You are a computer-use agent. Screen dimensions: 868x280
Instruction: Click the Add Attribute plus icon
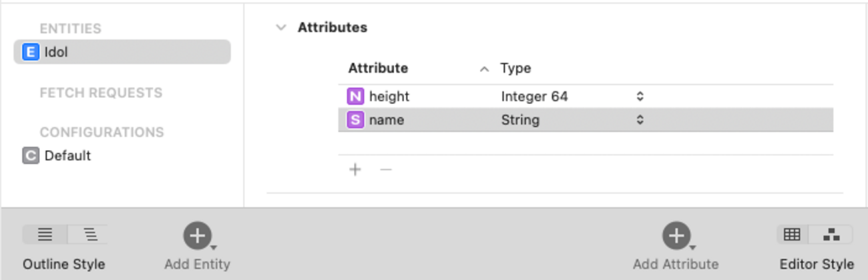(x=676, y=235)
